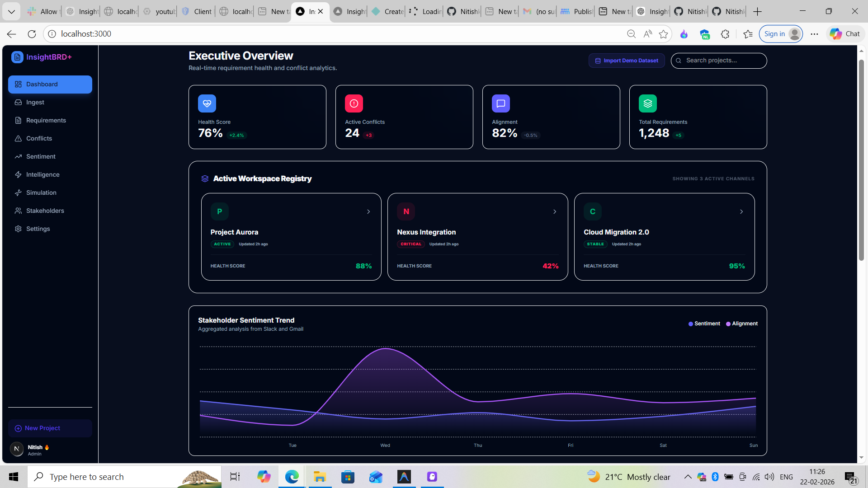Click the Simulation icon in the sidebar
This screenshot has width=868, height=488.
[18, 192]
